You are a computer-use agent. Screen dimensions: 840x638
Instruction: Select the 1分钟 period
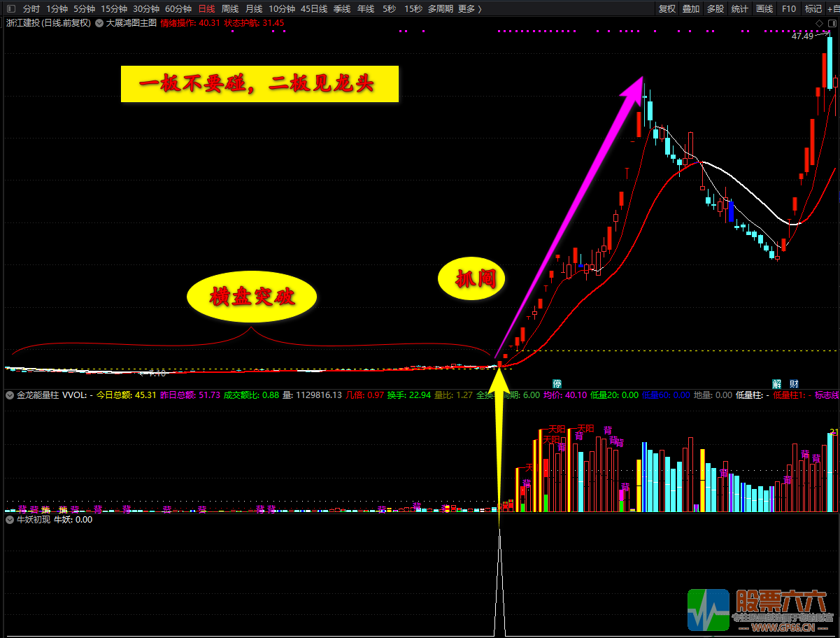click(57, 9)
